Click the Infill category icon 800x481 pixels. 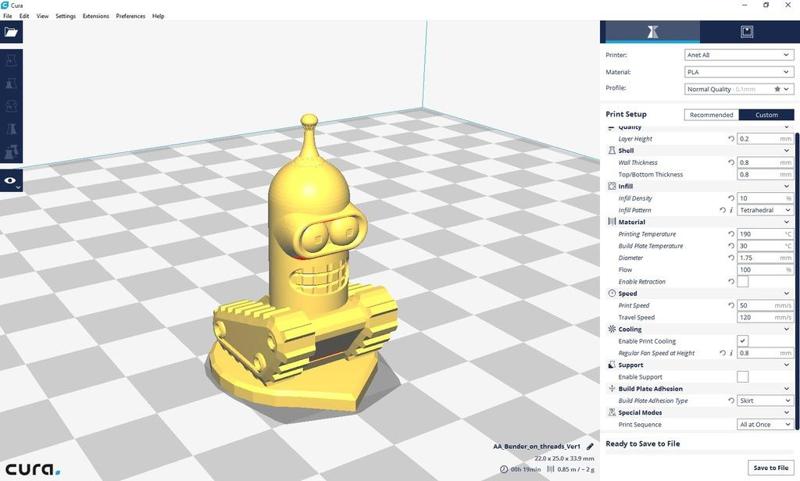612,186
